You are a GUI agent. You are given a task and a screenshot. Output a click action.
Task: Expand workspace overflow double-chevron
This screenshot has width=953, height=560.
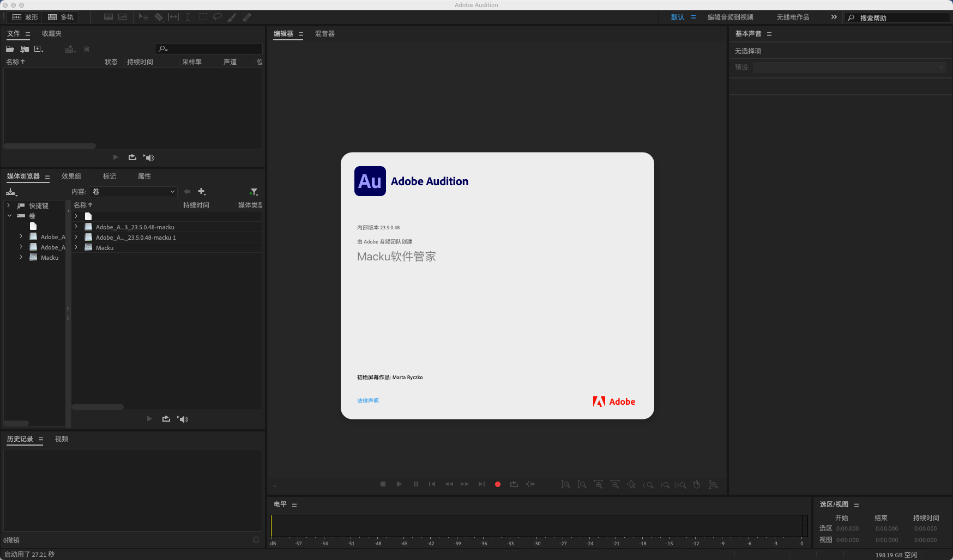coord(834,17)
